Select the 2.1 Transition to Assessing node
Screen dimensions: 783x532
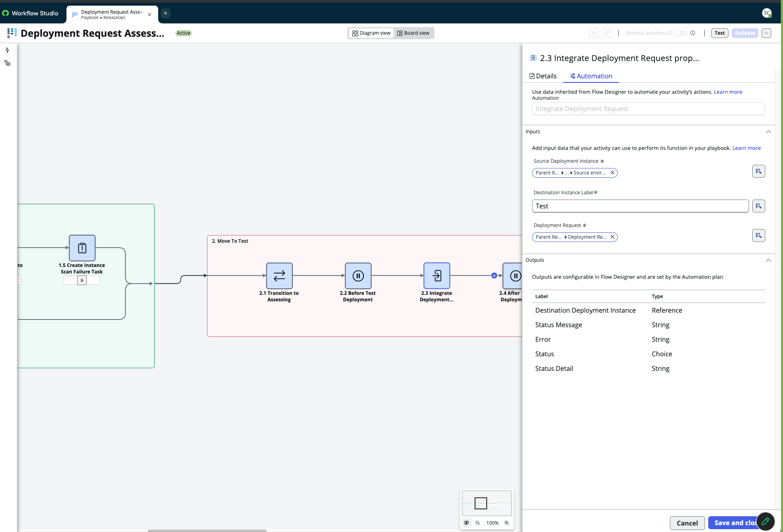coord(279,276)
